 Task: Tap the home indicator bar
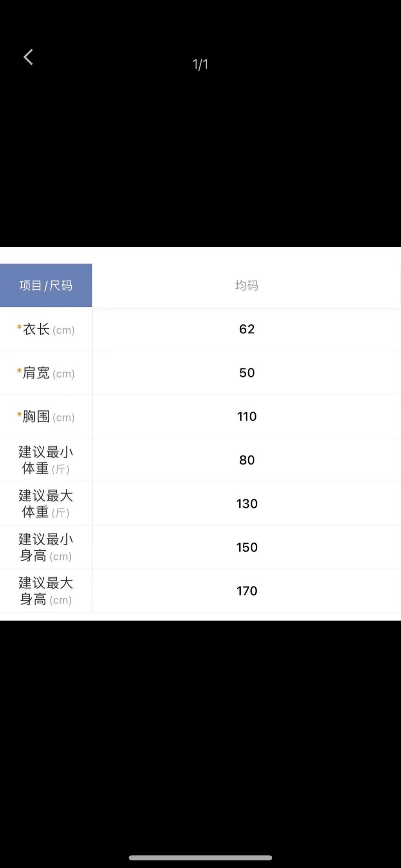[200, 858]
